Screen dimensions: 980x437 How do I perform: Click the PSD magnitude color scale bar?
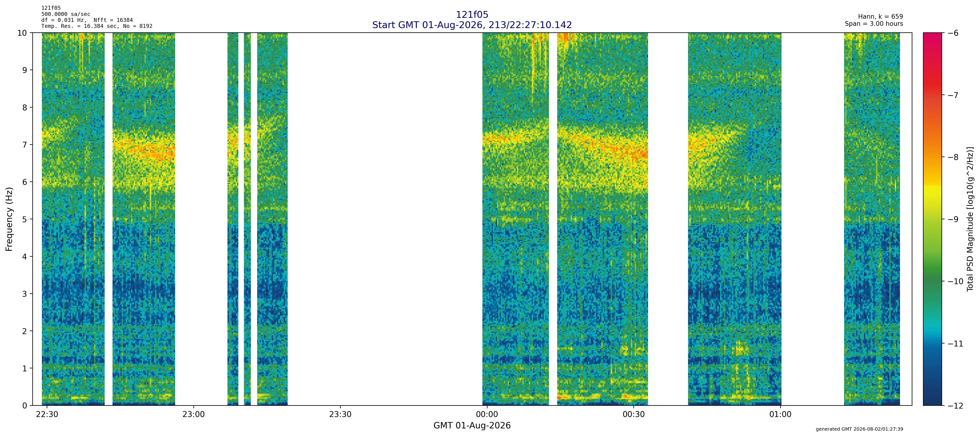tap(933, 219)
